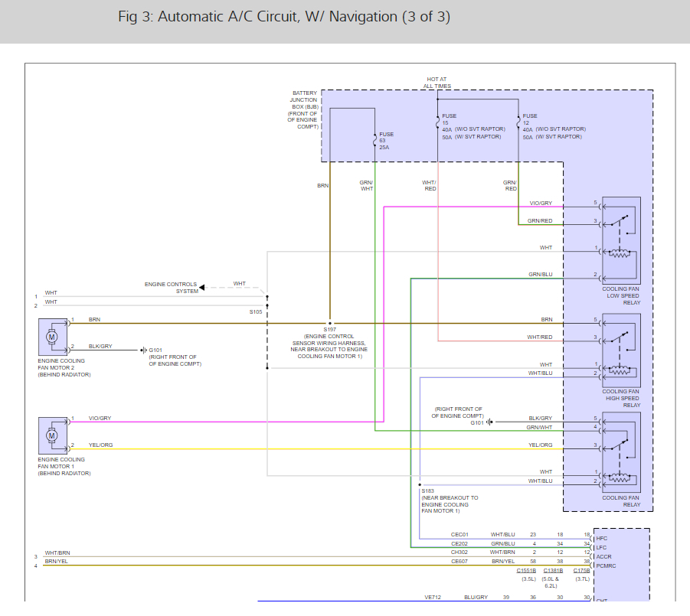Click the G101 ground symbol near BLK/GRY motor wire

pos(144,350)
